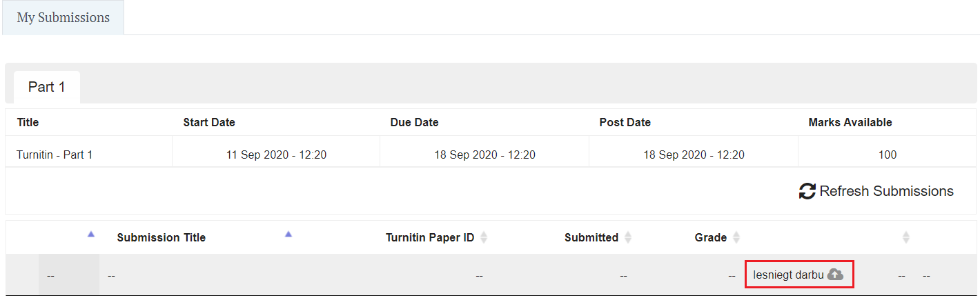This screenshot has height=298, width=980.
Task: Open the My Submissions tab
Action: click(x=63, y=18)
